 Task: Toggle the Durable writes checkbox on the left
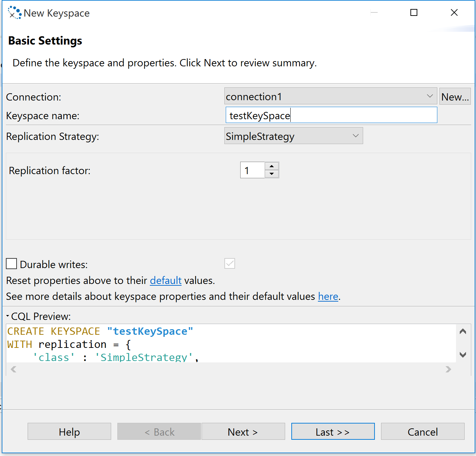coord(11,264)
